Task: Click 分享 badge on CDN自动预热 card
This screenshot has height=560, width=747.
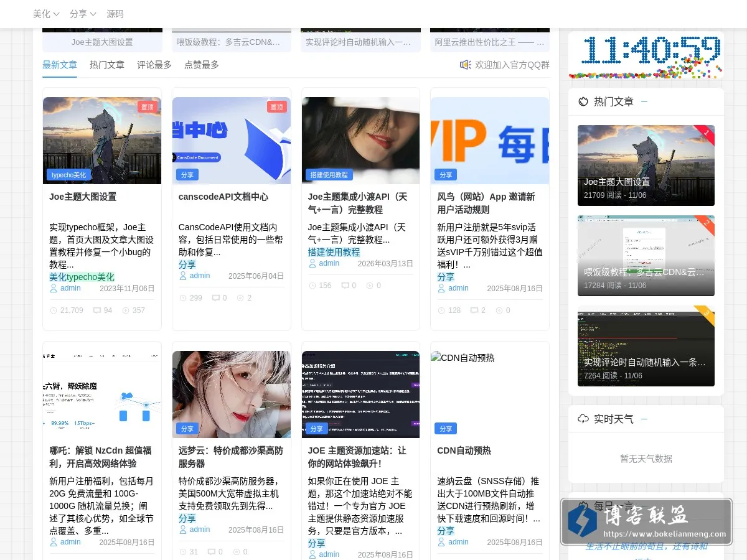Action: [x=446, y=429]
